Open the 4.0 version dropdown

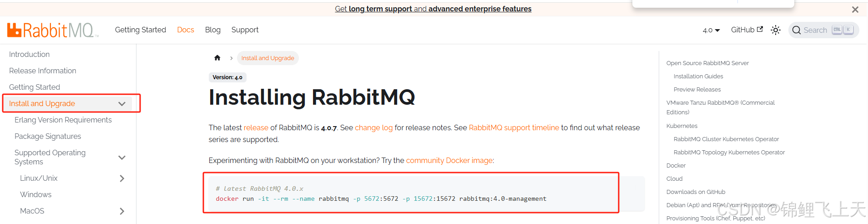pyautogui.click(x=711, y=30)
